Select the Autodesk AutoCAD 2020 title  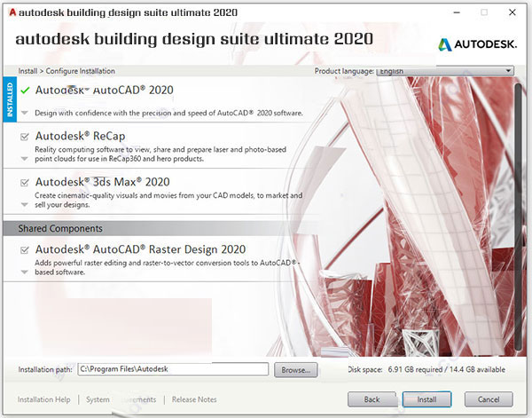coord(104,90)
